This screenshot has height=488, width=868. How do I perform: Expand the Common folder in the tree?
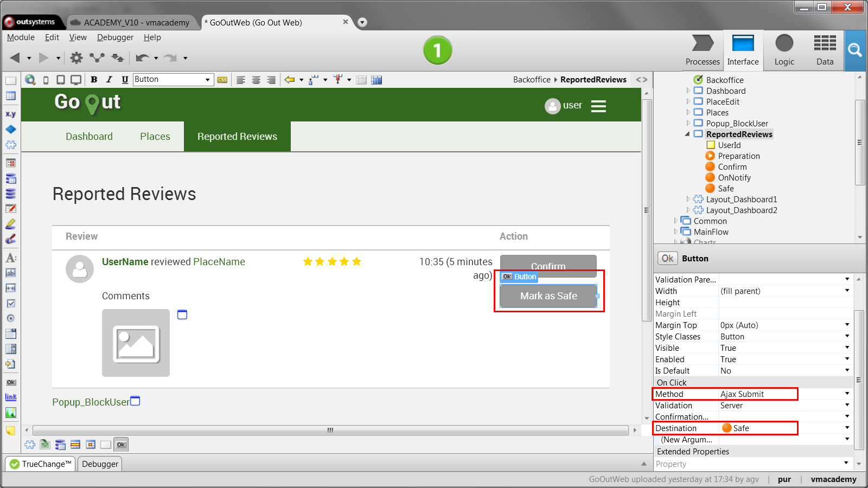675,221
